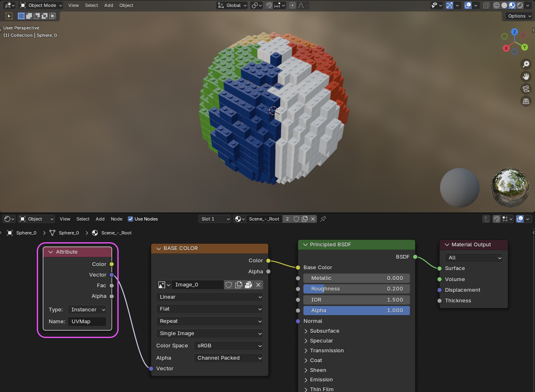535x392 pixels.
Task: Toggle fake user shield for material
Action: point(296,219)
